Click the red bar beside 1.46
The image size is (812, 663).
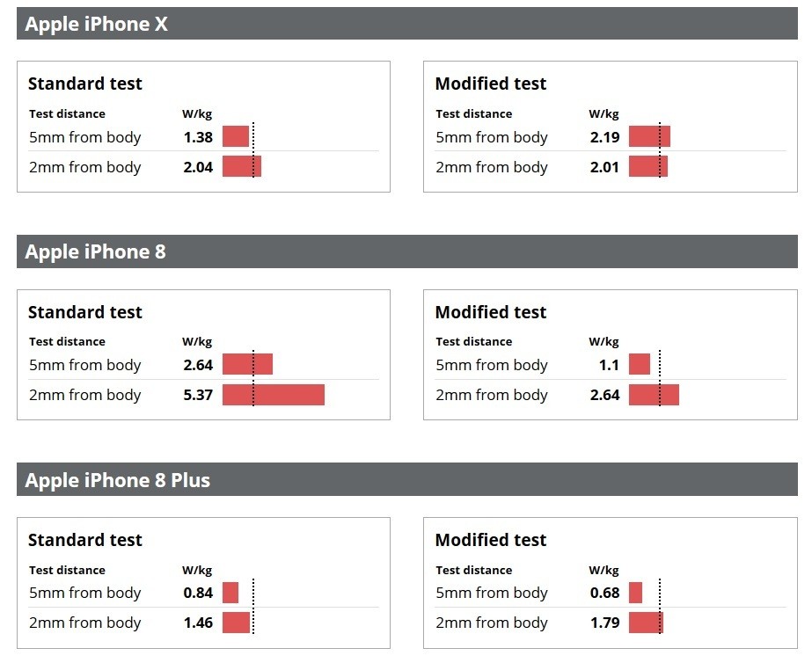coord(236,623)
